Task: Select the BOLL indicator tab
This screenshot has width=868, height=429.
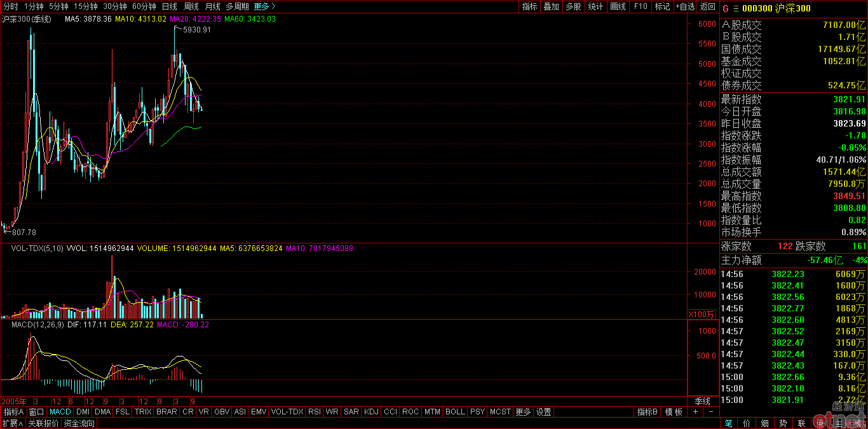Action: click(455, 412)
